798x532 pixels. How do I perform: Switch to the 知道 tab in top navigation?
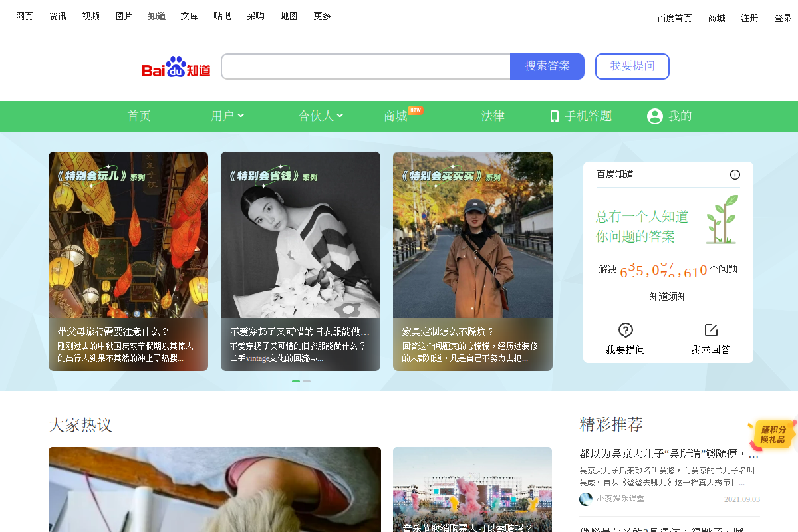pos(156,16)
